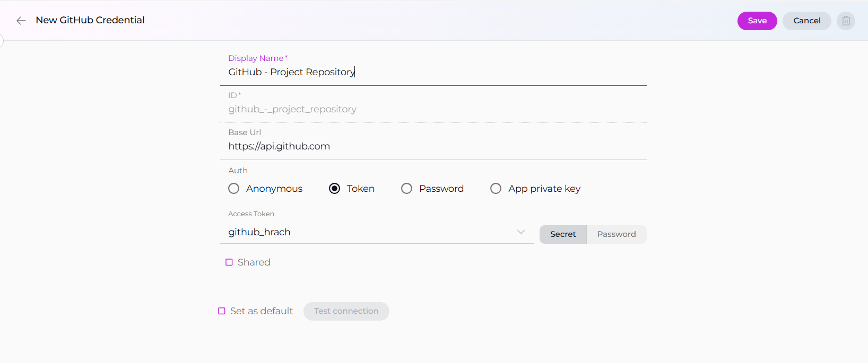Switch to Password tab beside Secret
Viewport: 868px width, 363px height.
pos(616,234)
